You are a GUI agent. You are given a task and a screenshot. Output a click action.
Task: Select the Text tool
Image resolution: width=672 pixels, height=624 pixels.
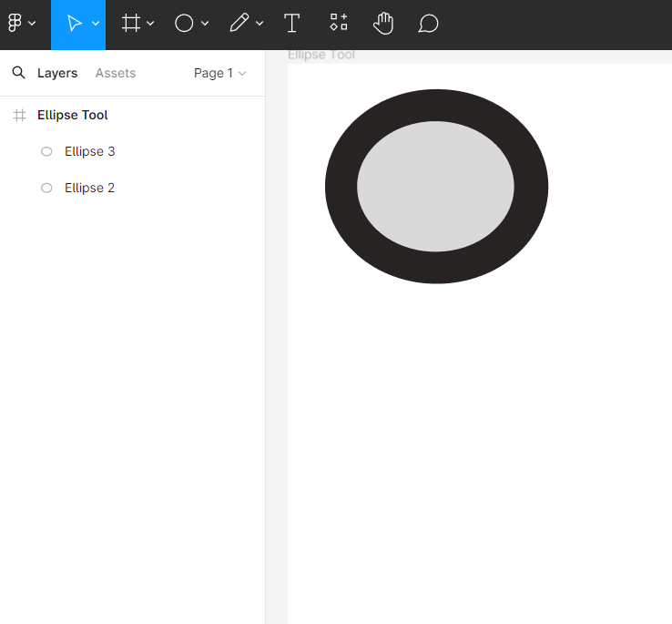pos(292,23)
